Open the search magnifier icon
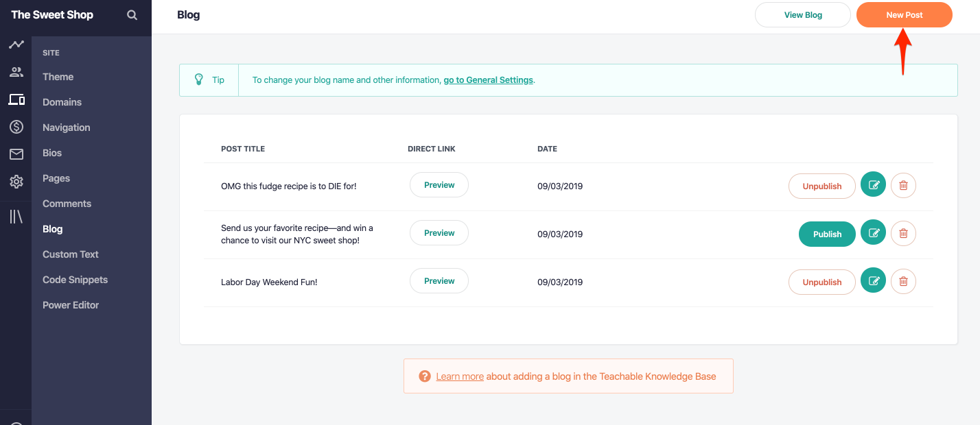This screenshot has height=425, width=980. click(x=132, y=15)
